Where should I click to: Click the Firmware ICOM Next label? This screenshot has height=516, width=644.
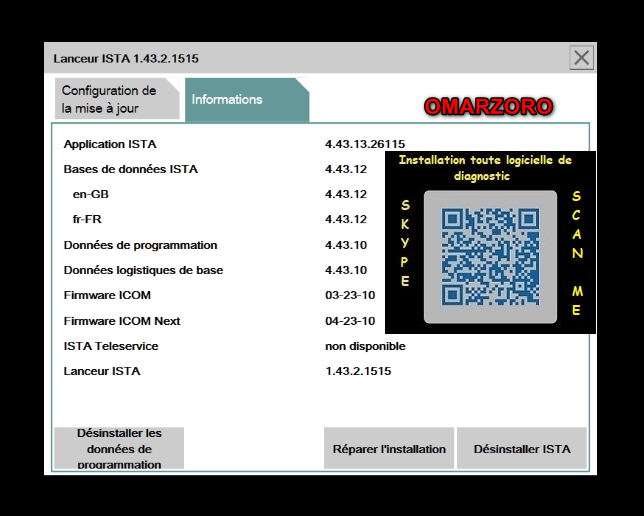pos(122,321)
